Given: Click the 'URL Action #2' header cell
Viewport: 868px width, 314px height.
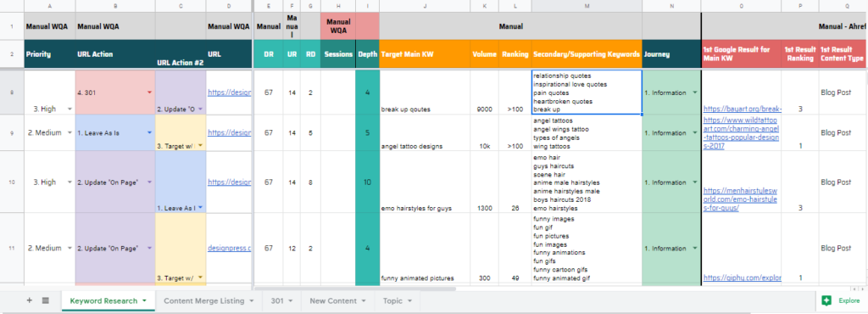Looking at the screenshot, I should pyautogui.click(x=181, y=54).
